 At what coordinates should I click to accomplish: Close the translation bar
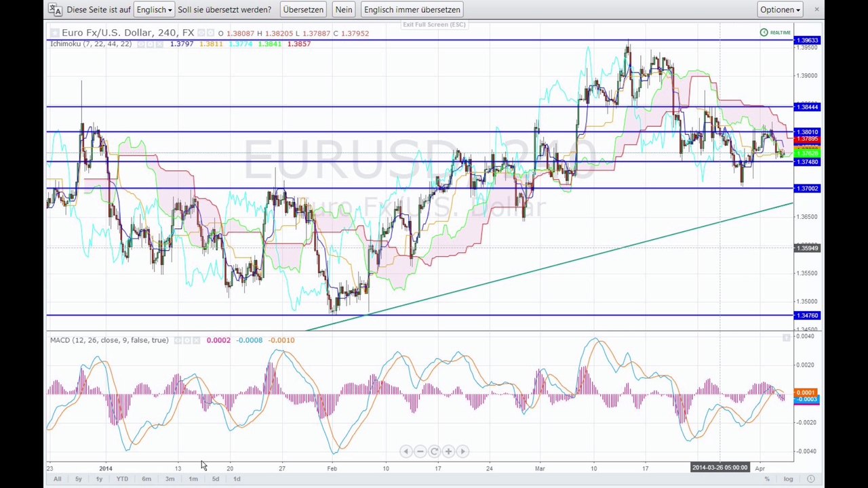pyautogui.click(x=816, y=9)
